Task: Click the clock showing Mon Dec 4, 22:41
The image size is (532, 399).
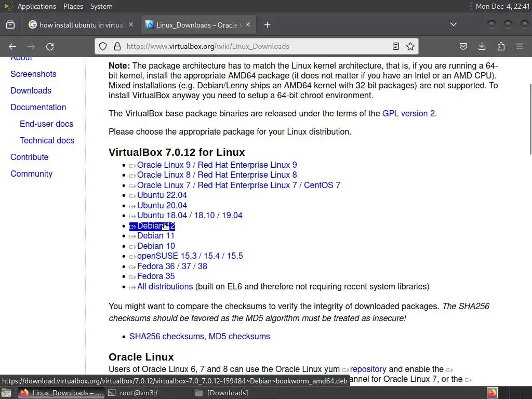Action: pos(502,6)
